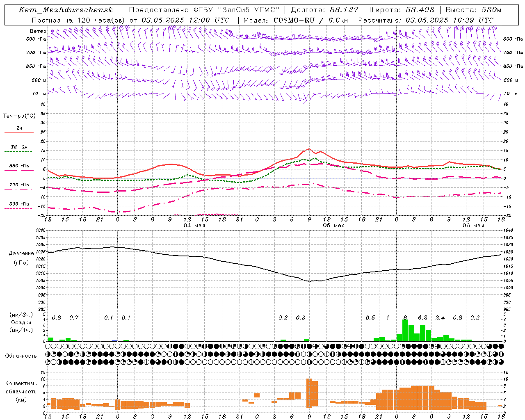Click the date label 04 мая
The height and width of the screenshot is (420, 525).
pos(194,226)
